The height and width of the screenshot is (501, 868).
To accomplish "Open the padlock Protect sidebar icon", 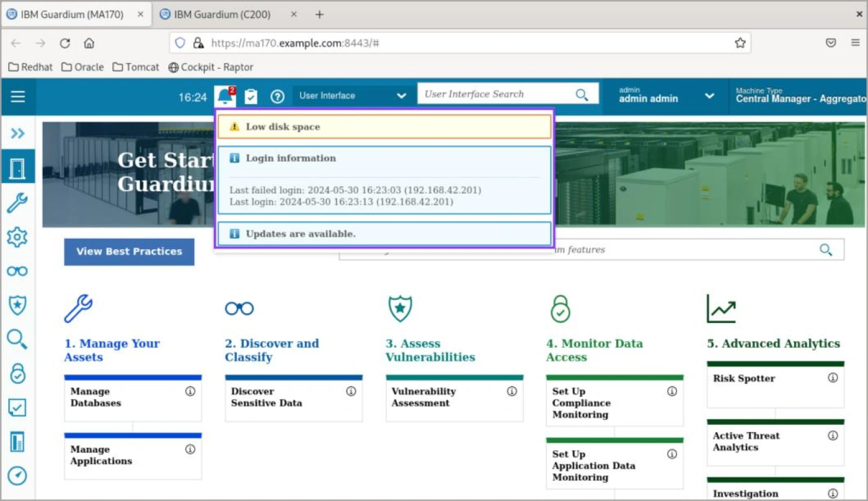I will pos(17,373).
